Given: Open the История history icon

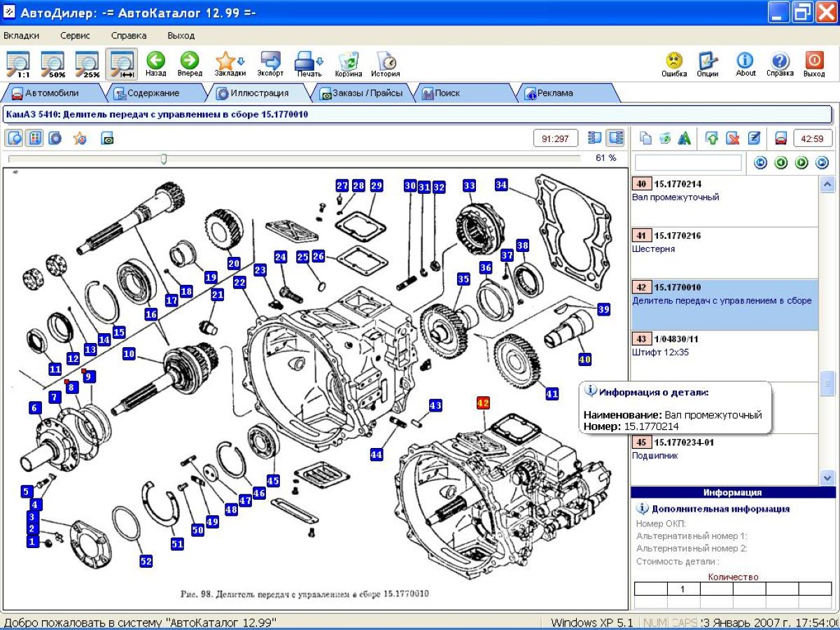Looking at the screenshot, I should click(386, 64).
